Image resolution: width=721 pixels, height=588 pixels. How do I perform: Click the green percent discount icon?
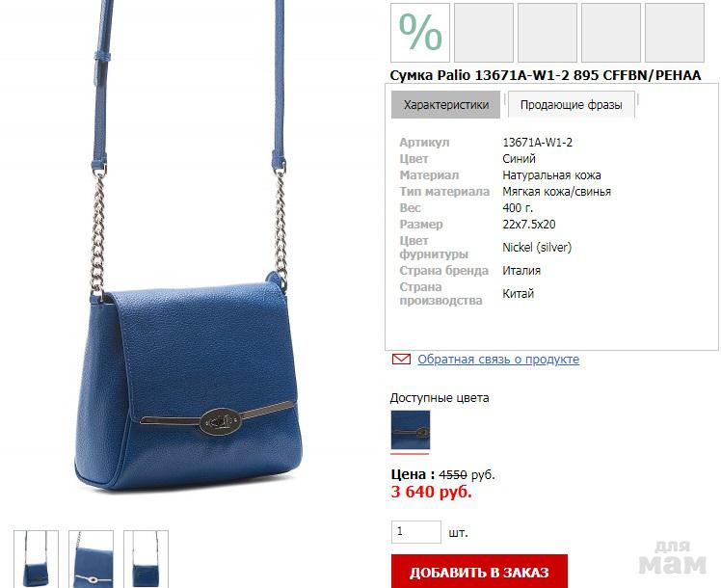(420, 33)
